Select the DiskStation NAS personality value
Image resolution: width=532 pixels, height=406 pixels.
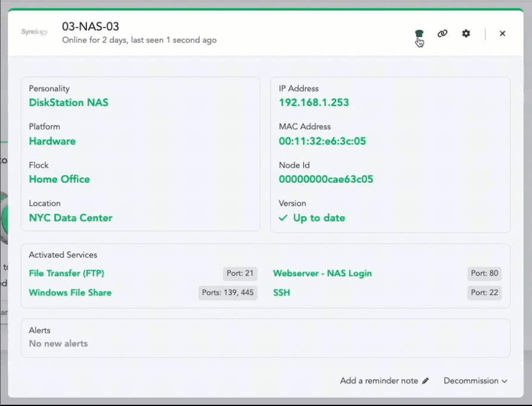click(x=69, y=102)
